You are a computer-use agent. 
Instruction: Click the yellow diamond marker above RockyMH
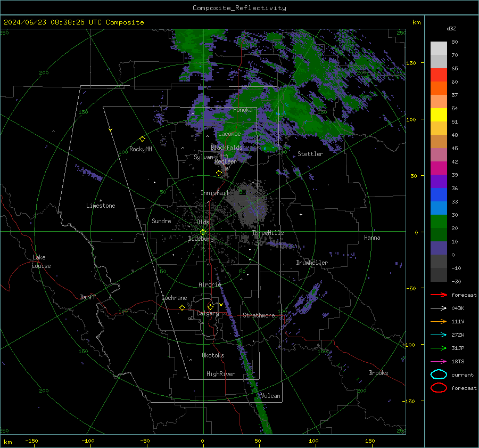coord(142,139)
